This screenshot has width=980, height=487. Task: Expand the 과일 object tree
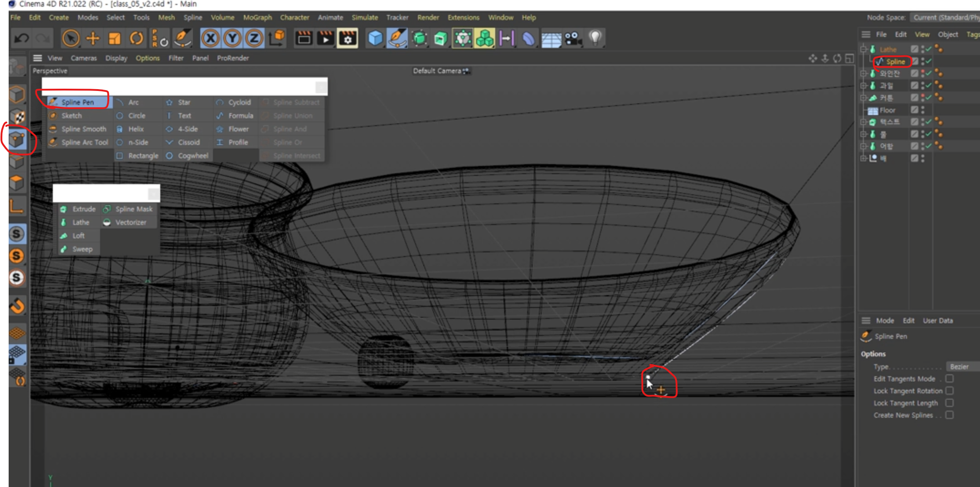(863, 85)
